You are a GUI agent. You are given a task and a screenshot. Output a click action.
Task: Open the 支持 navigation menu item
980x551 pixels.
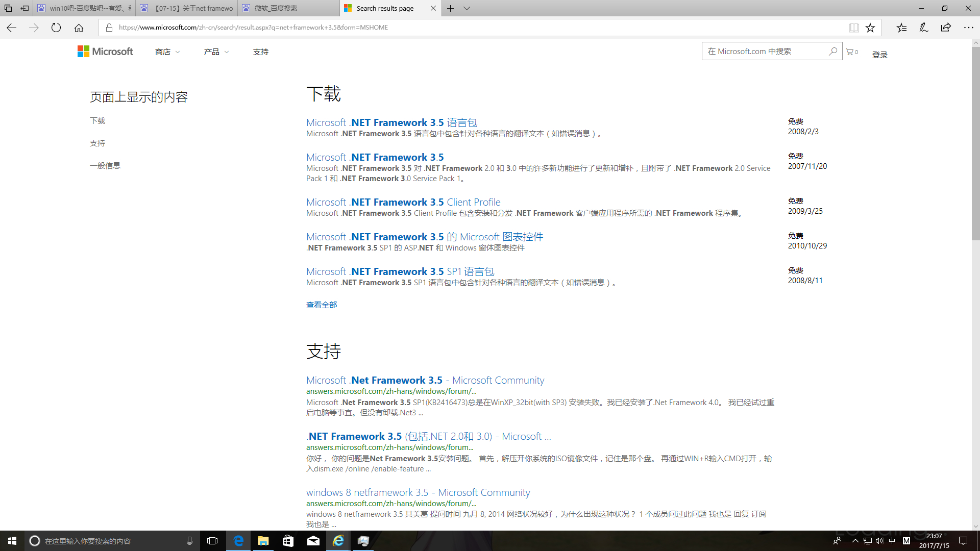(260, 52)
